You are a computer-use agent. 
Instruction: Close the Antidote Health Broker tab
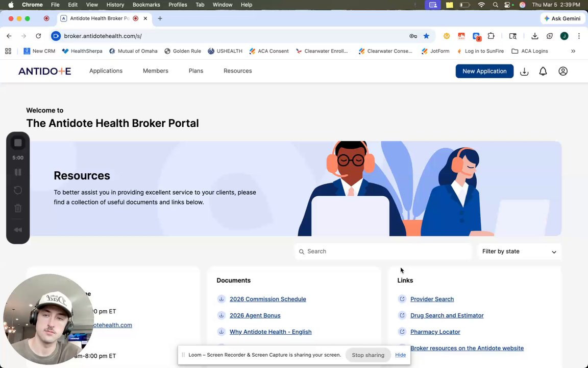tap(145, 18)
